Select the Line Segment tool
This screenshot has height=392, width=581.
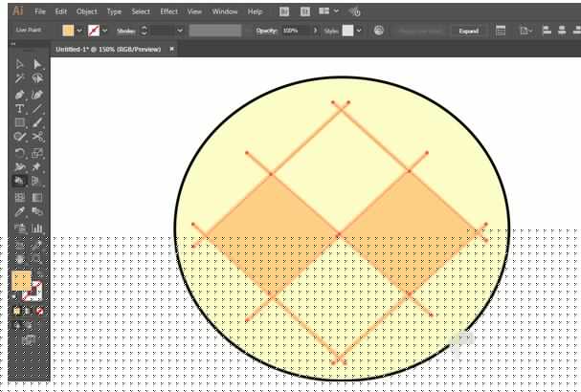pos(37,109)
